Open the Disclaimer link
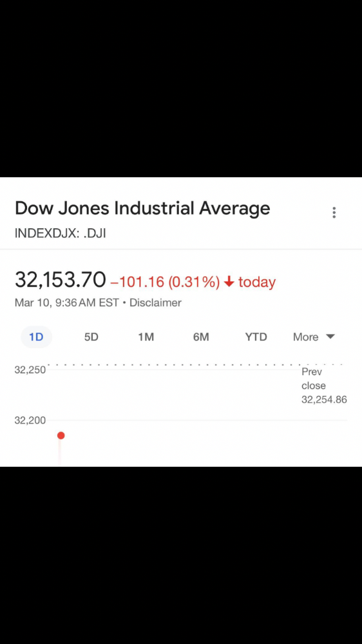 (x=155, y=303)
